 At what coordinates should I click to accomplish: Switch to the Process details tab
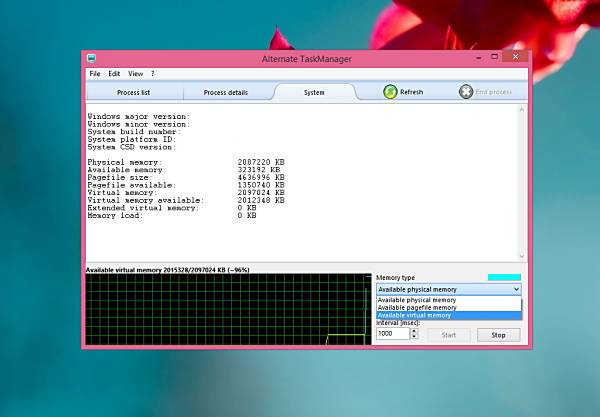[225, 93]
